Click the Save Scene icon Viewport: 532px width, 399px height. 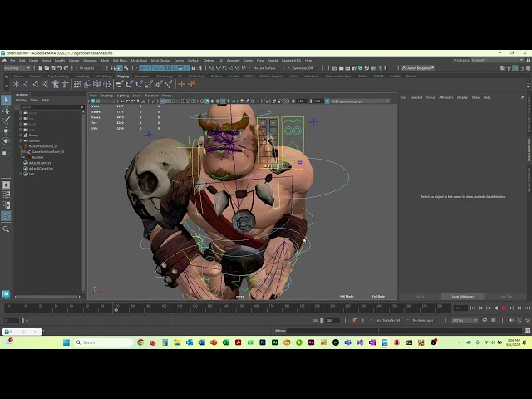(53, 68)
